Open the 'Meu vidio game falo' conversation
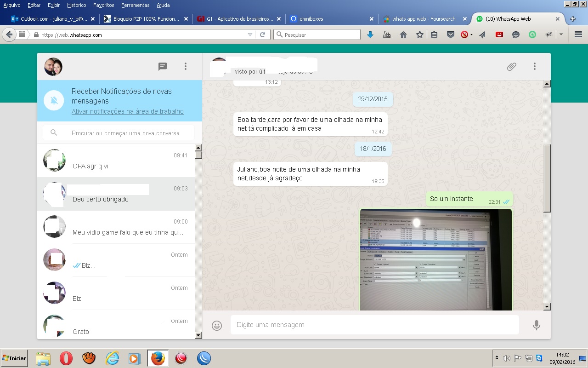This screenshot has height=368, width=588. (x=116, y=227)
